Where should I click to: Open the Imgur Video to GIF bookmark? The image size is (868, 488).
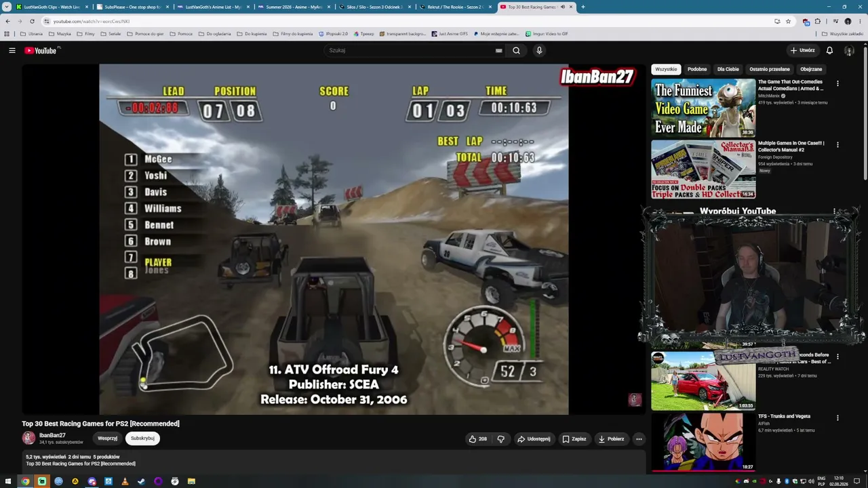pyautogui.click(x=546, y=34)
